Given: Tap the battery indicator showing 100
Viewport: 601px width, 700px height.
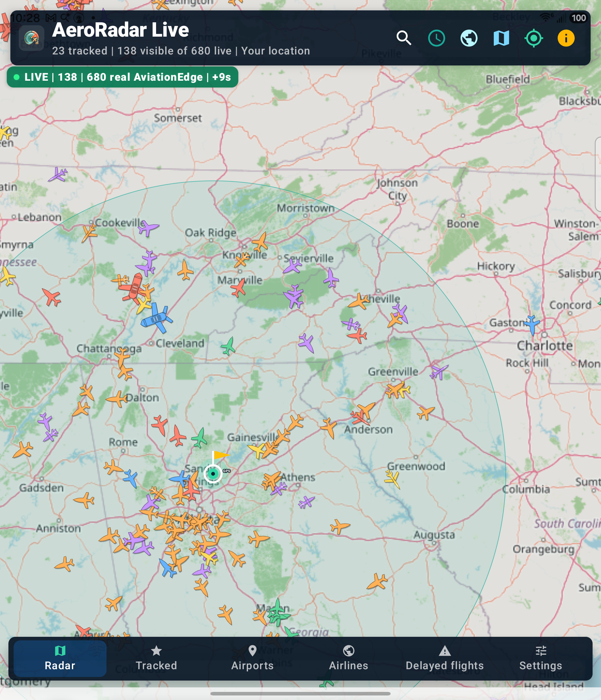Looking at the screenshot, I should pos(579,18).
